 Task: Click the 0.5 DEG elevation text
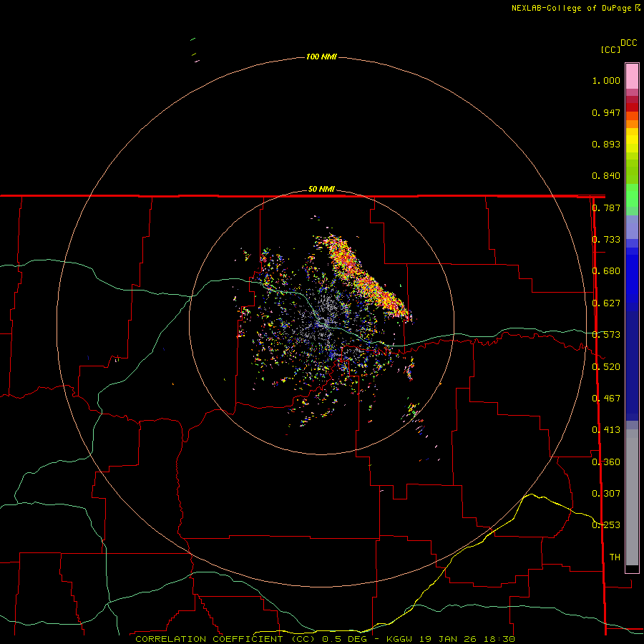[345, 639]
